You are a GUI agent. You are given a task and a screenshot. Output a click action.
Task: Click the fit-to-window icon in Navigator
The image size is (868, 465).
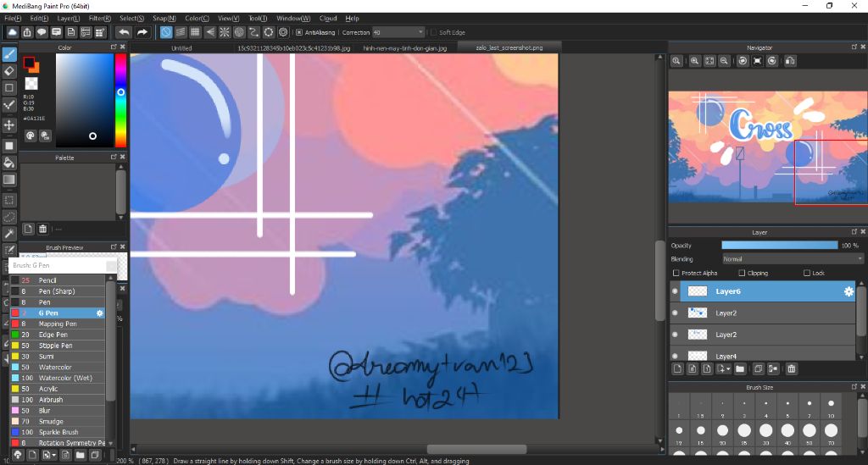709,61
